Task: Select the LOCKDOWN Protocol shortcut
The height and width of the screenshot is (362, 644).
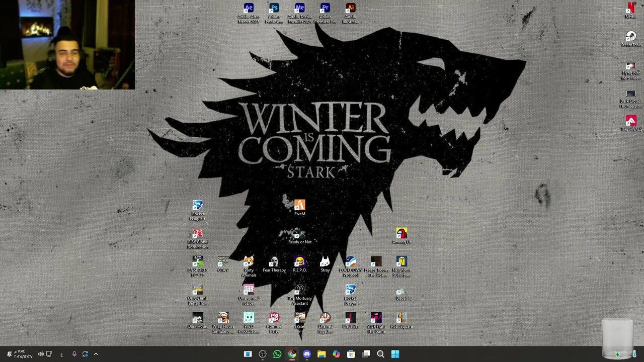Action: (x=351, y=266)
